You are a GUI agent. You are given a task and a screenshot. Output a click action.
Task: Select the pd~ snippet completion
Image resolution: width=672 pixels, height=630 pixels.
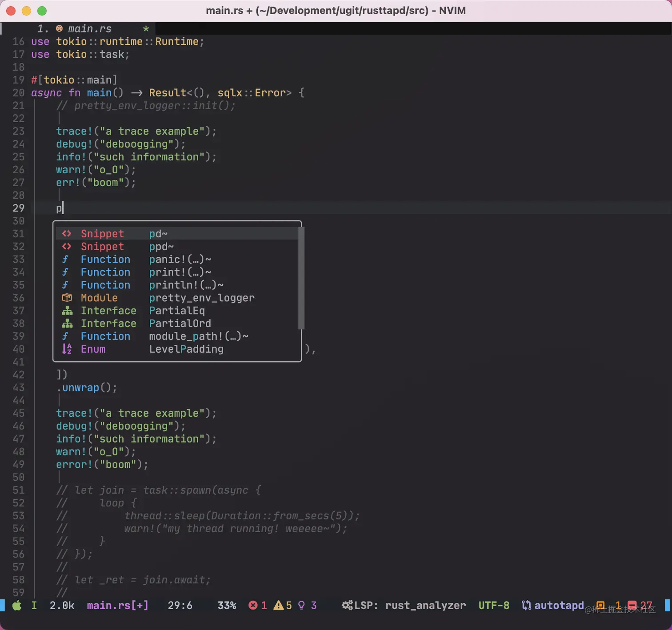pyautogui.click(x=177, y=234)
